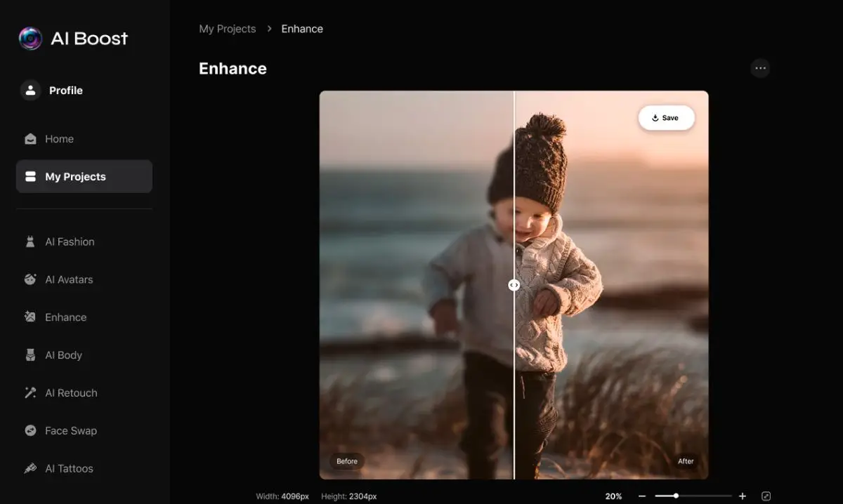
Task: Click the Face Swap icon
Action: pos(30,431)
